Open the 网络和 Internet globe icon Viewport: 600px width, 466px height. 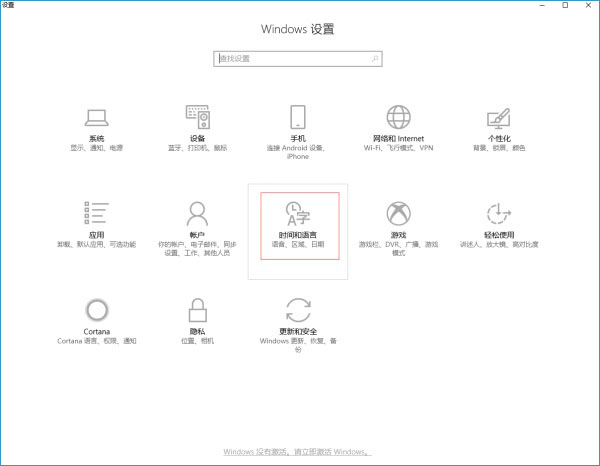[x=398, y=117]
